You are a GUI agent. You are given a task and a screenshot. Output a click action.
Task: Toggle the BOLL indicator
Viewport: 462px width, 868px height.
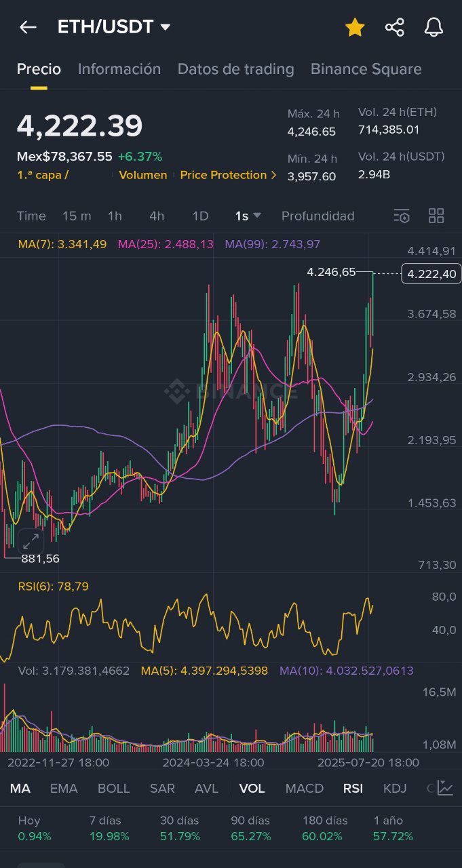pos(113,788)
